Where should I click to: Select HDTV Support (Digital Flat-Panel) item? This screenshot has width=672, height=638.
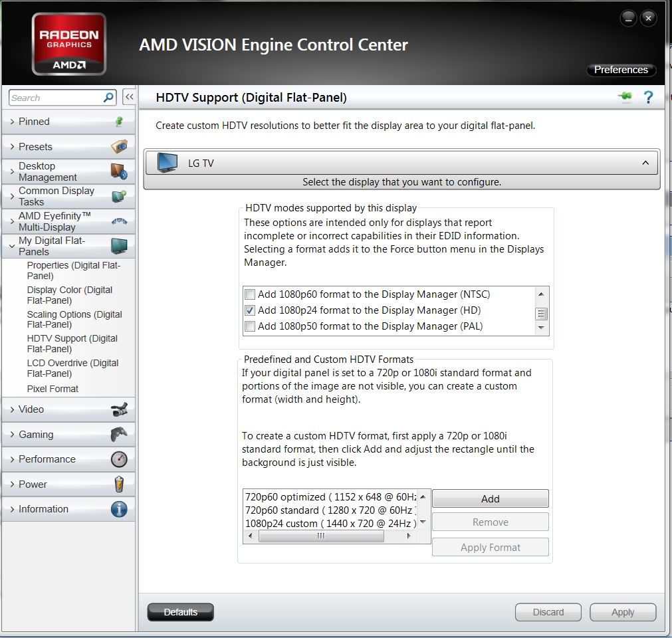[x=72, y=344]
